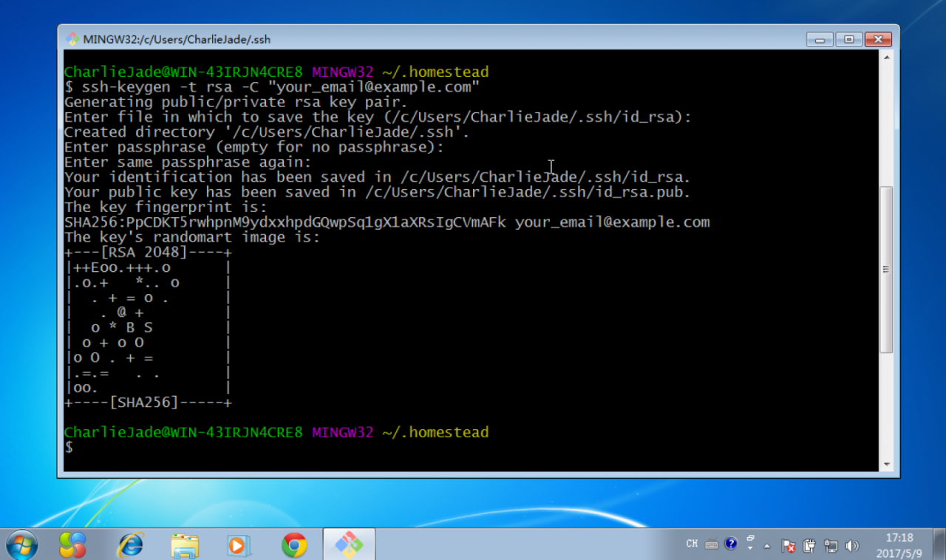The image size is (946, 560).
Task: Click the 'Your identification has been saved' line
Action: click(x=377, y=177)
